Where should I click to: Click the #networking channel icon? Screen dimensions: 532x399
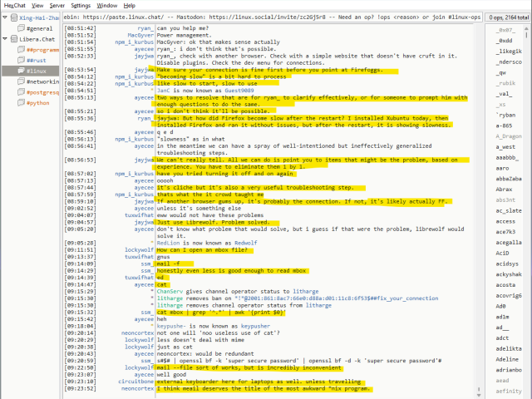coord(20,81)
